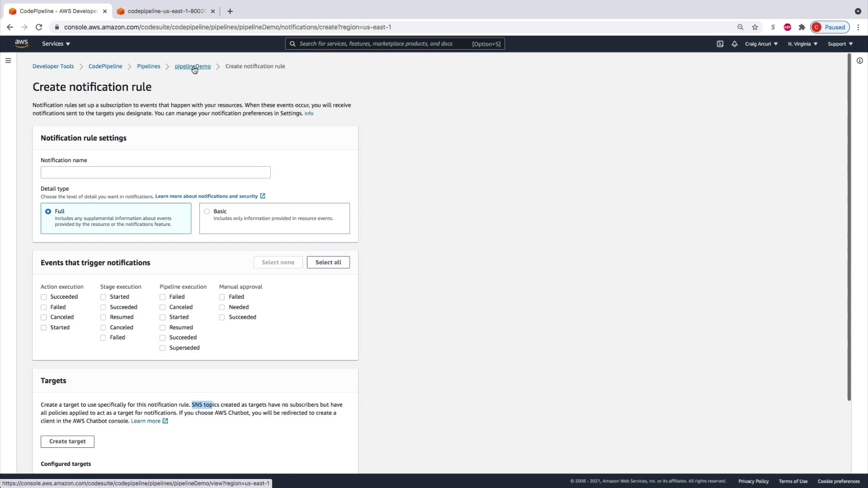Check Manual approval Failed

222,297
